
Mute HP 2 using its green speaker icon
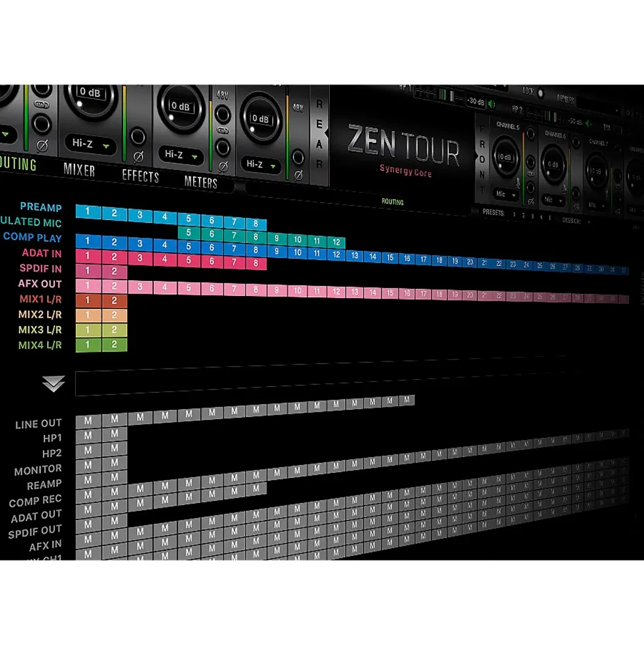589,123
